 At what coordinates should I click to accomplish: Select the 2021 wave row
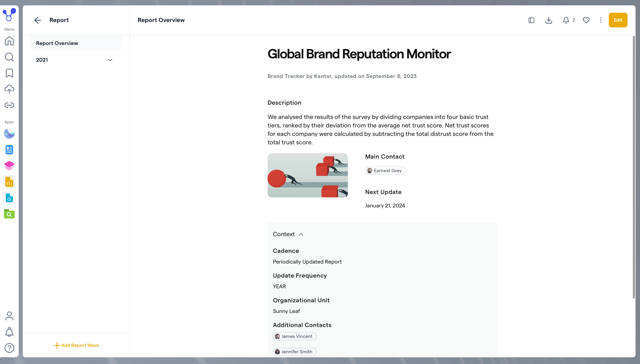[76, 60]
